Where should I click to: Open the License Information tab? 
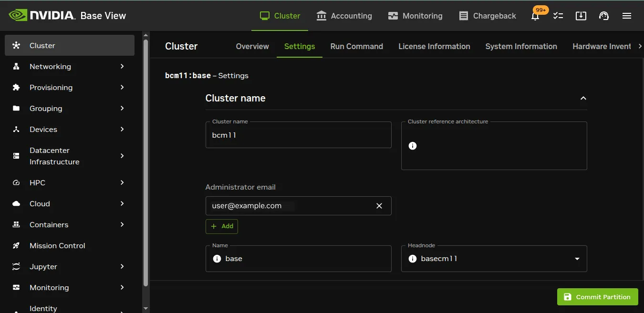click(434, 46)
